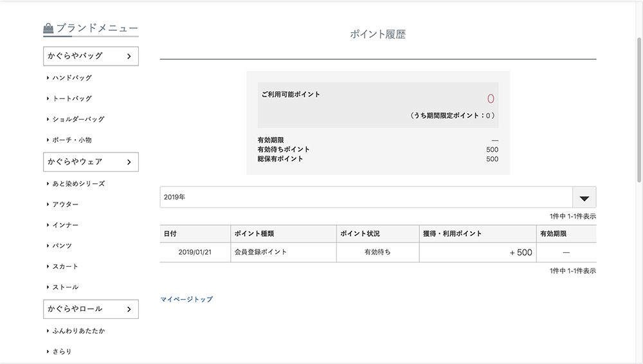Open the パンツ category

[x=62, y=246]
